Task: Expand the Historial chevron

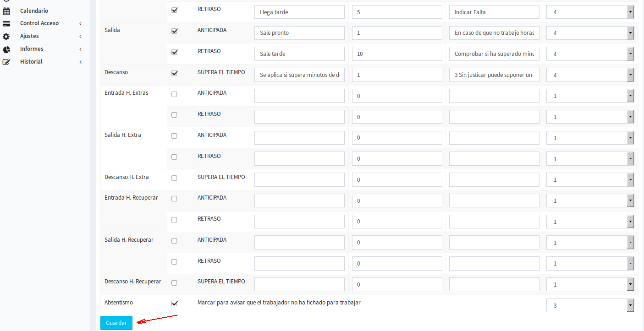Action: (80, 62)
